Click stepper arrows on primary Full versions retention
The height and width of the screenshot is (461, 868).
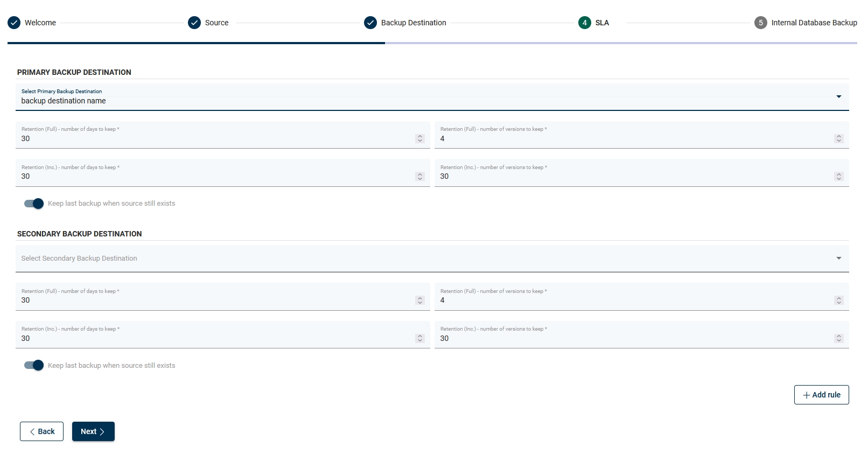pos(838,138)
